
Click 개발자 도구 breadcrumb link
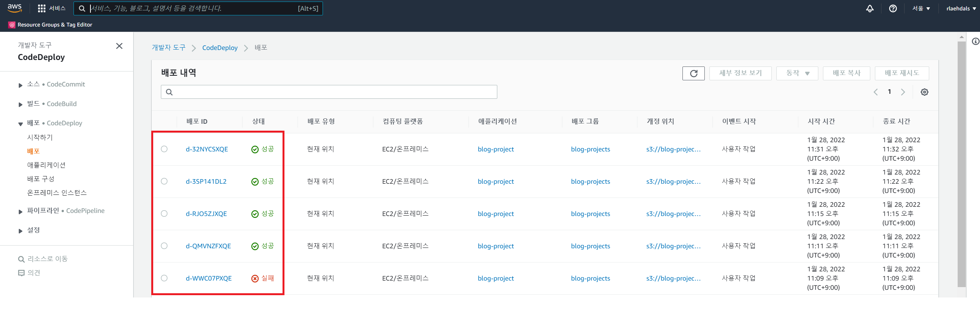tap(169, 48)
